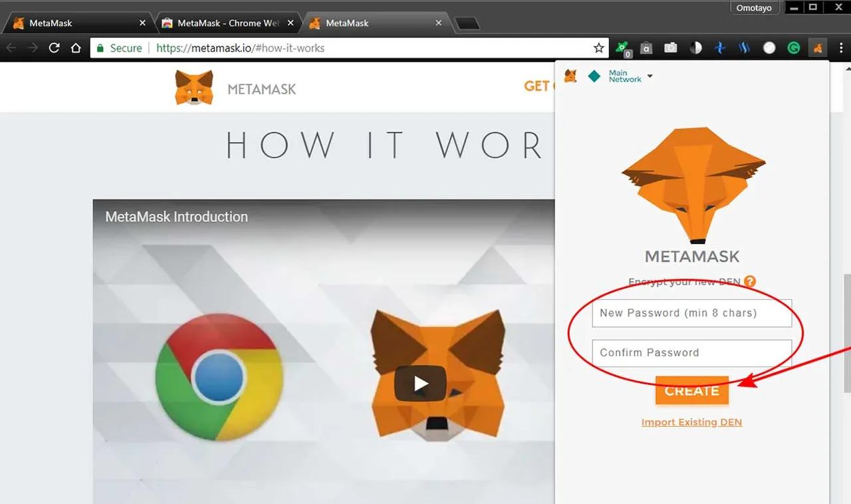This screenshot has height=504, width=851.
Task: Click the address bar URL
Action: tap(241, 48)
